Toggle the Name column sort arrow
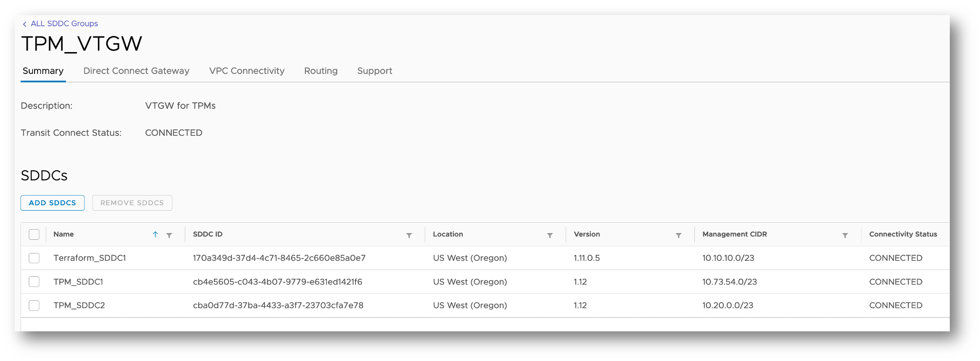 point(155,235)
